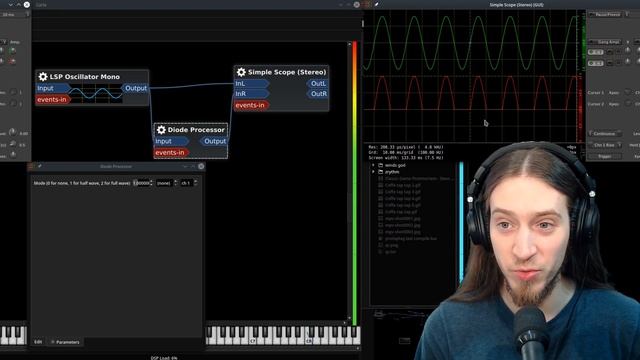Select LSP Oscillator events-in port

[x=52, y=100]
